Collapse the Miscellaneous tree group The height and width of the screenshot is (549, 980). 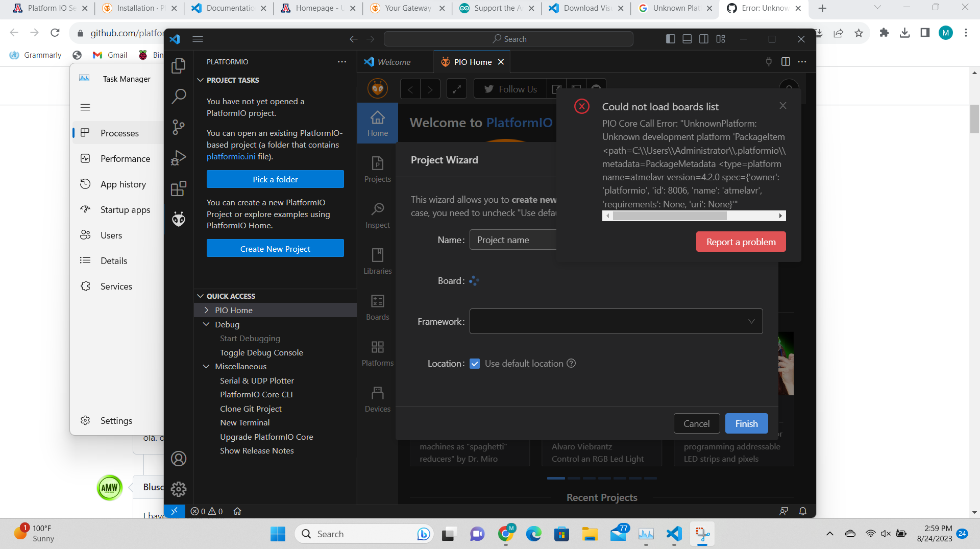pos(206,366)
